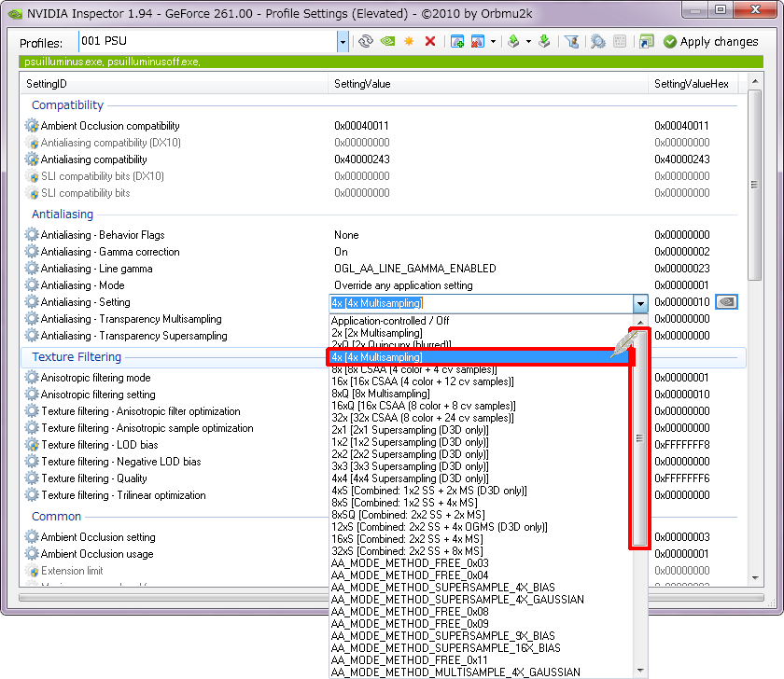Click the export profiles icon
This screenshot has width=784, height=679.
[513, 41]
